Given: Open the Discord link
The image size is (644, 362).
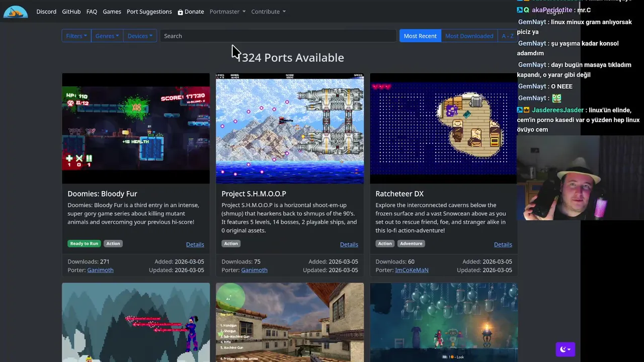Looking at the screenshot, I should (46, 12).
